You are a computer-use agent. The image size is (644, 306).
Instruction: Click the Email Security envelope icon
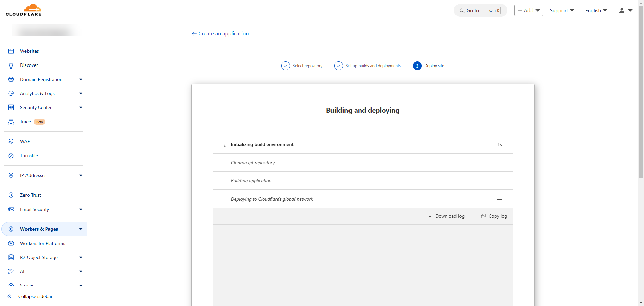point(11,209)
